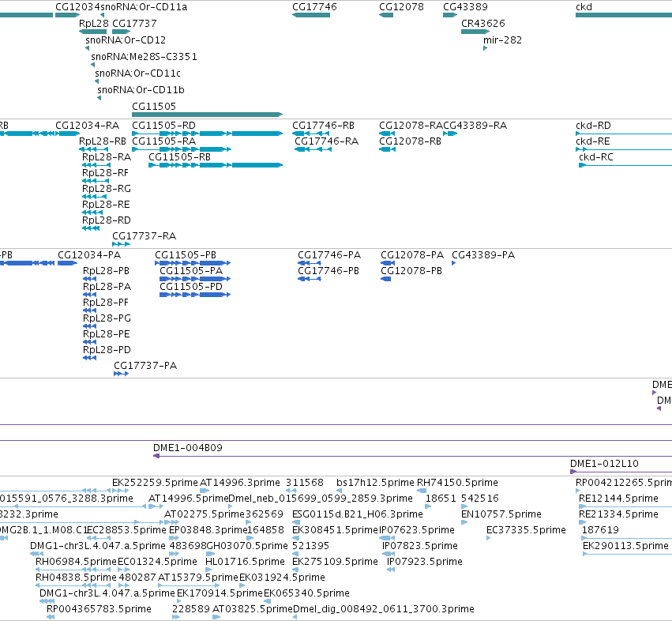Open the CG12078-PB protein label
This screenshot has width=672, height=621.
411,271
